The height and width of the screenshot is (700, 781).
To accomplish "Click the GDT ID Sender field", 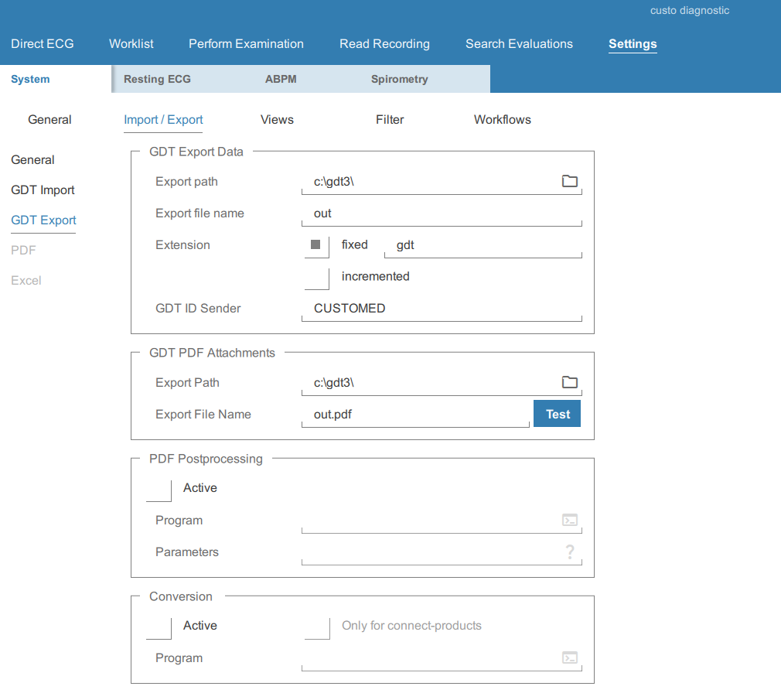I will [441, 309].
